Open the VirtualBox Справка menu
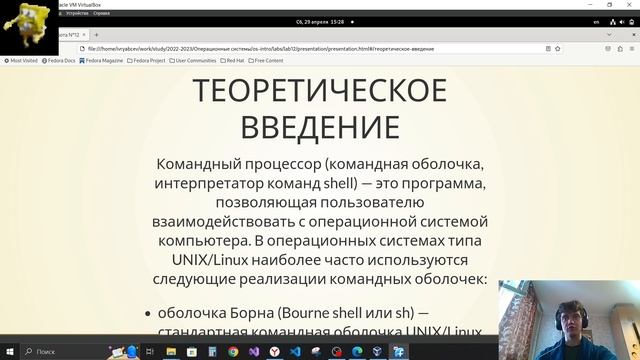This screenshot has height=360, width=640. (x=101, y=13)
